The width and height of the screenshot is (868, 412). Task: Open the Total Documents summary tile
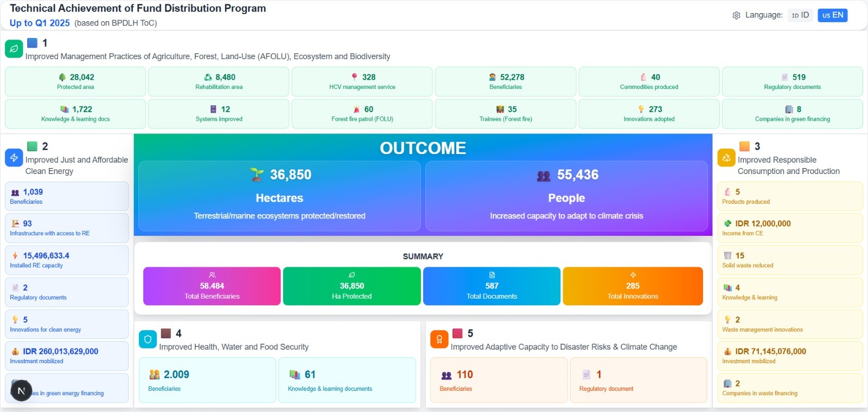coord(492,286)
